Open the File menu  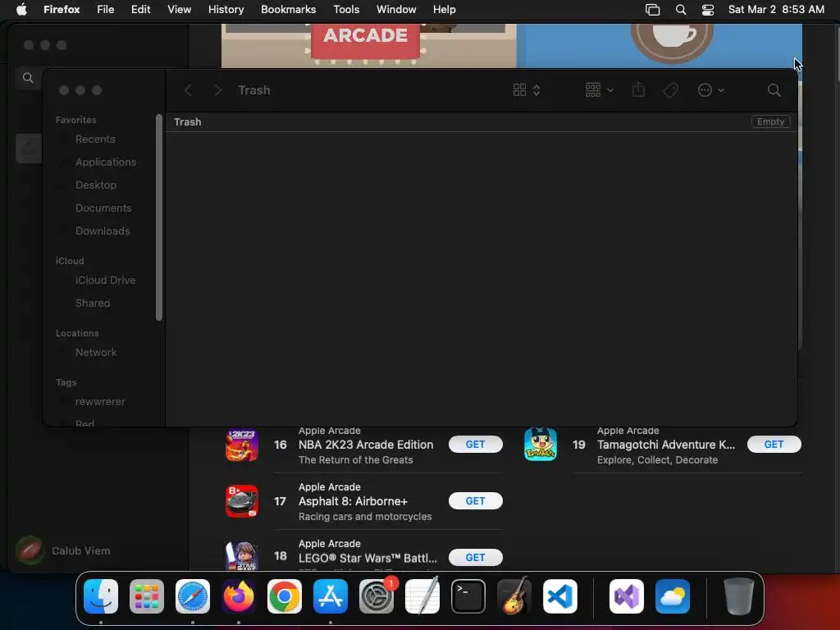(106, 10)
